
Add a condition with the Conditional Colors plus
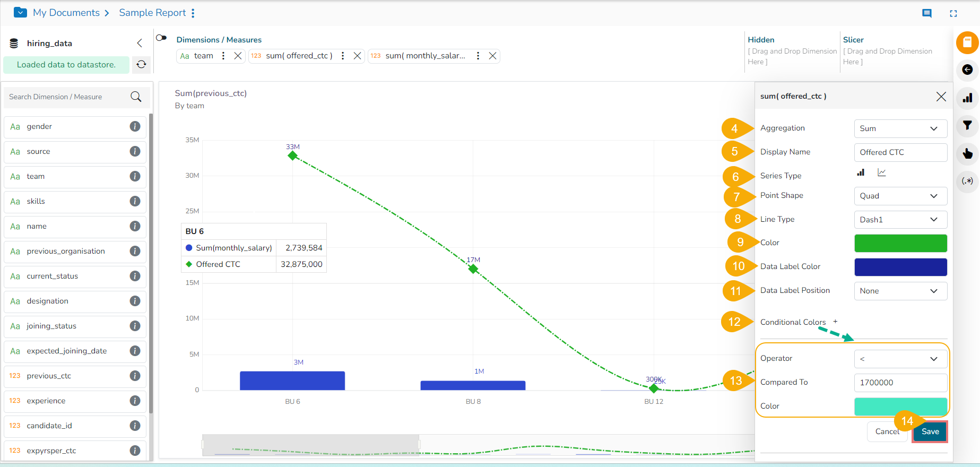pos(835,322)
